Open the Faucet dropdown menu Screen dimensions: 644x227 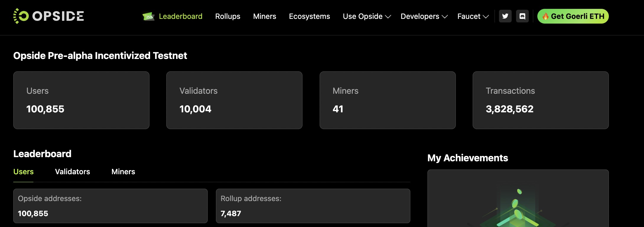pyautogui.click(x=473, y=17)
